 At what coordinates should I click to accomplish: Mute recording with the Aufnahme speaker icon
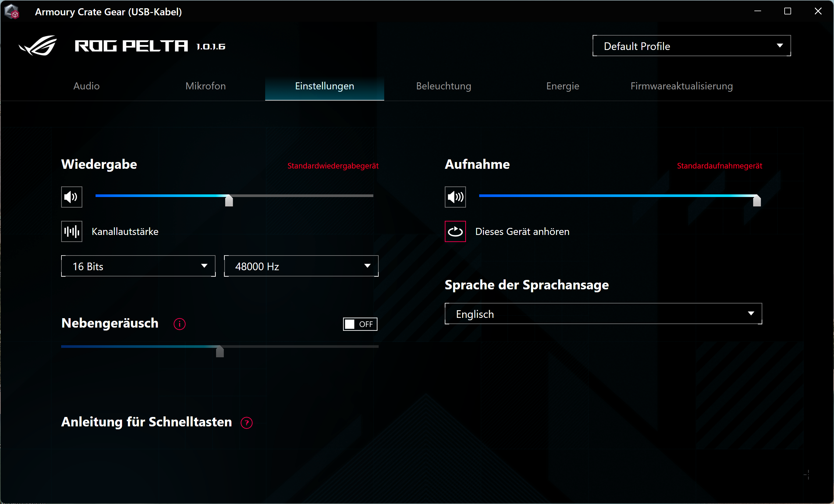pos(455,197)
